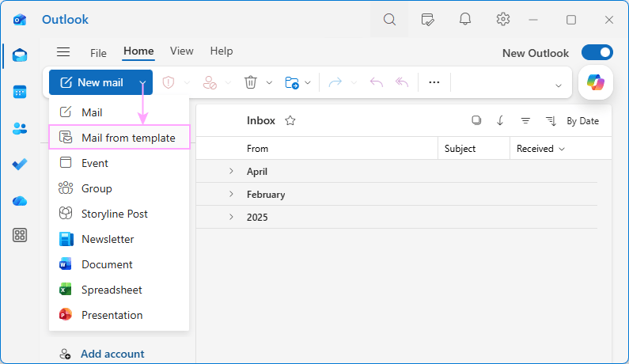Create a Storyline Post
The image size is (629, 364).
coord(119,214)
